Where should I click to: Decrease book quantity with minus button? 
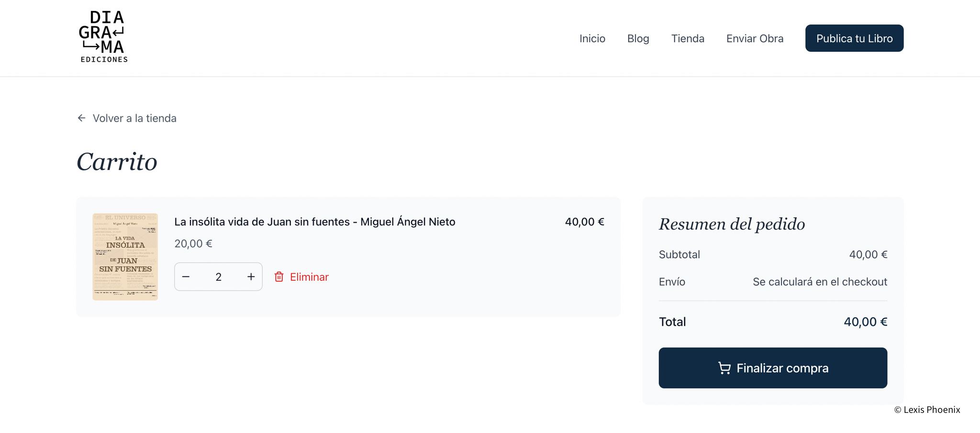point(186,277)
